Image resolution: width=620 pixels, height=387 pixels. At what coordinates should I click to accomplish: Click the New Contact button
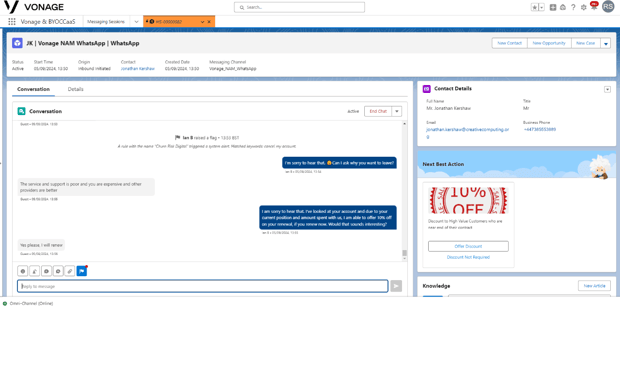click(510, 43)
